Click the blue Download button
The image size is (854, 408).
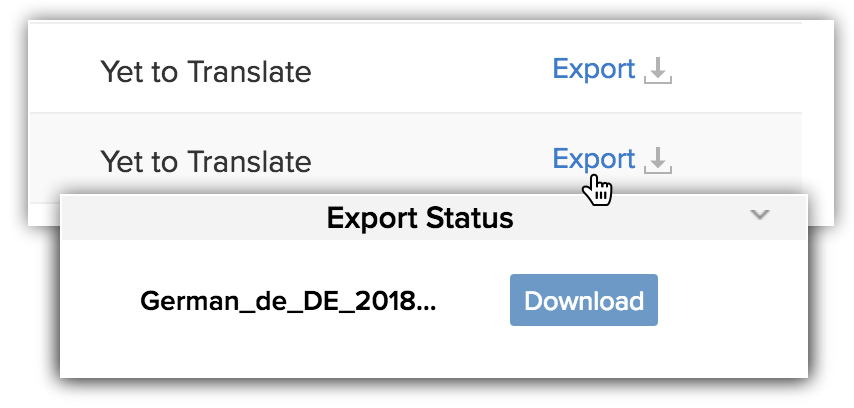click(x=584, y=300)
